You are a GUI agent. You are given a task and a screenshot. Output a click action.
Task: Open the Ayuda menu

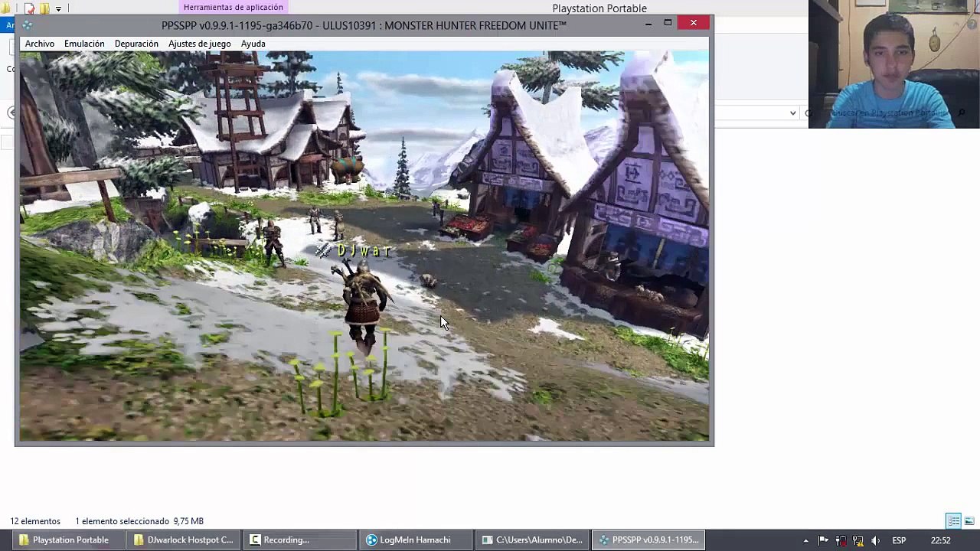[253, 44]
